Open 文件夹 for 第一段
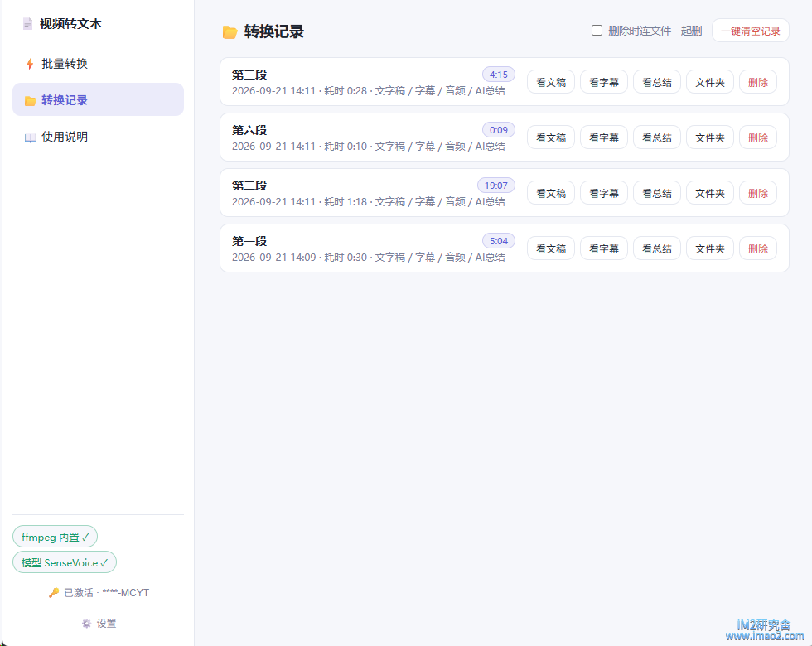Image resolution: width=812 pixels, height=646 pixels. (710, 248)
